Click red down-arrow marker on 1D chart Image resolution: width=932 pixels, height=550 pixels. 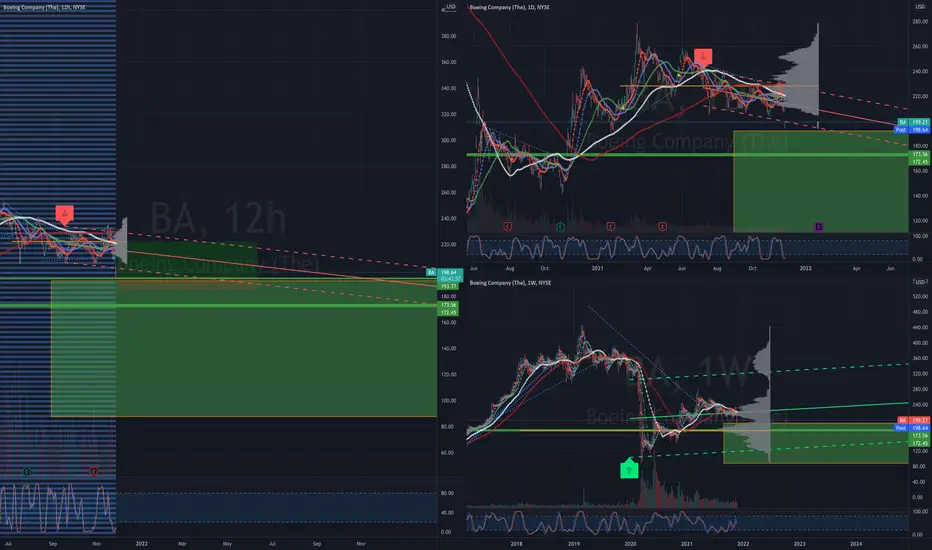point(703,57)
